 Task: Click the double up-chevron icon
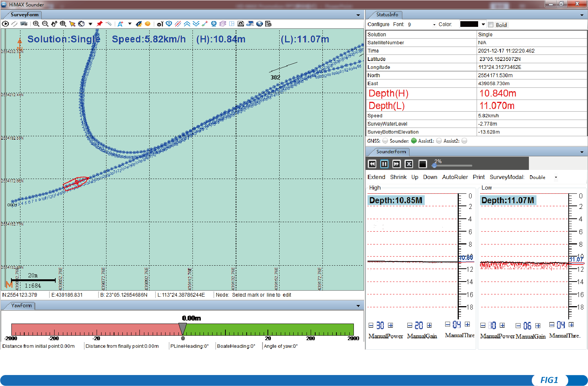point(187,23)
